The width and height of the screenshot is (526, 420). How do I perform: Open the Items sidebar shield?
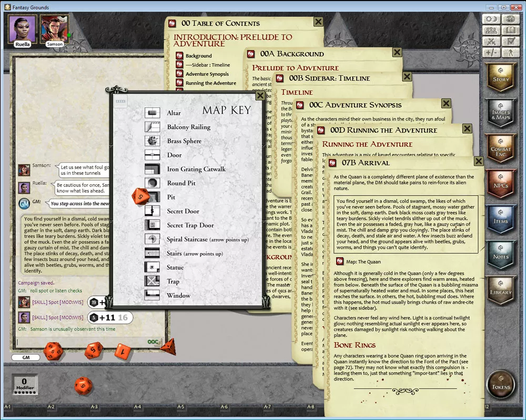click(x=501, y=220)
